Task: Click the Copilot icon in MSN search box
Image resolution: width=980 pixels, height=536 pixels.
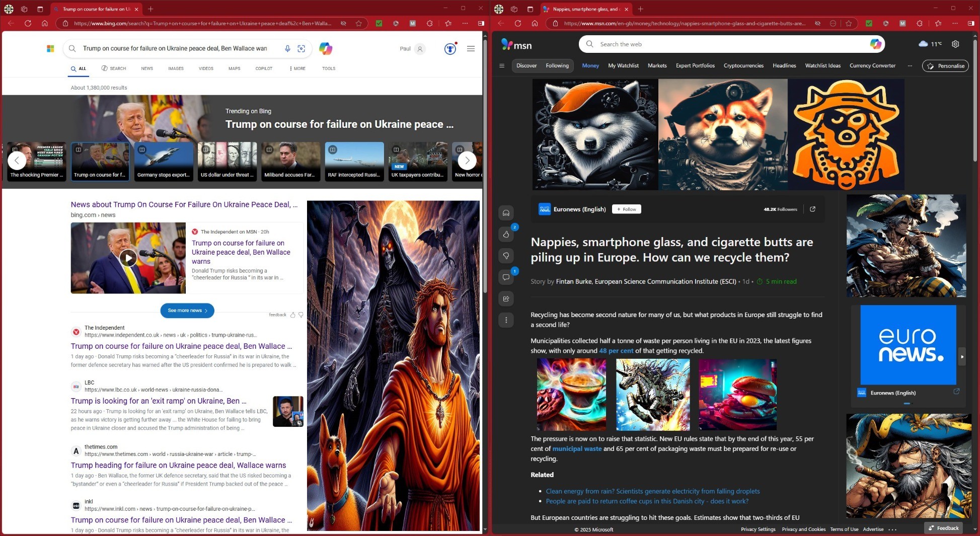Action: (876, 44)
